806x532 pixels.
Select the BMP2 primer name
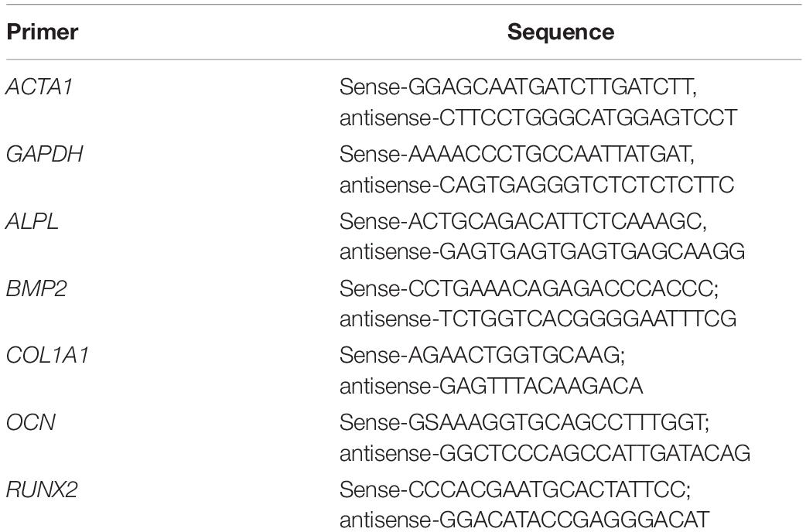(x=36, y=288)
